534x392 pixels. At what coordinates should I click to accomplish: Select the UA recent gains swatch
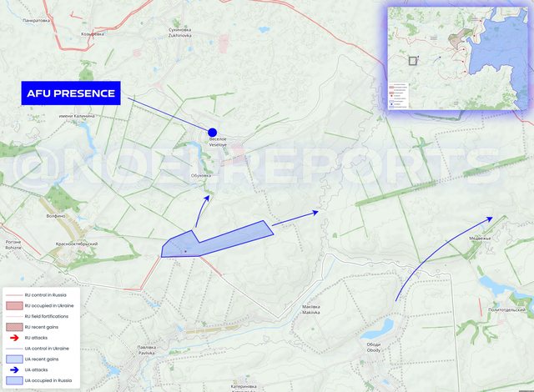pyautogui.click(x=14, y=359)
